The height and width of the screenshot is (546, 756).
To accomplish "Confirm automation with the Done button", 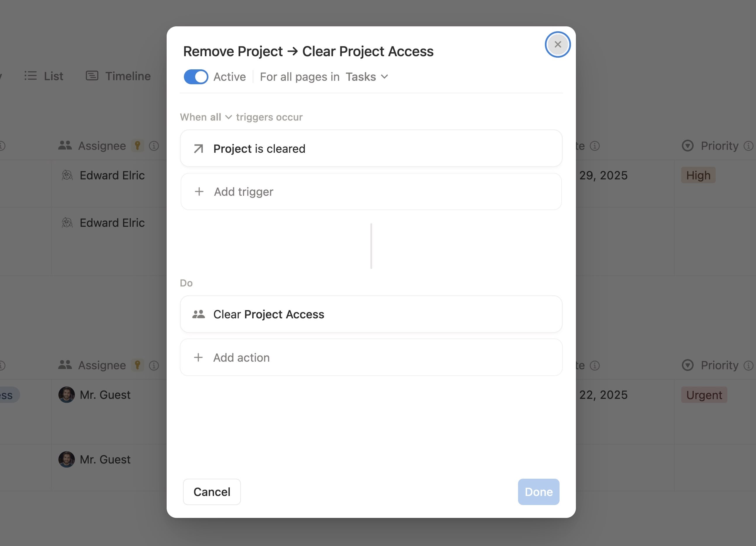I will (x=538, y=492).
